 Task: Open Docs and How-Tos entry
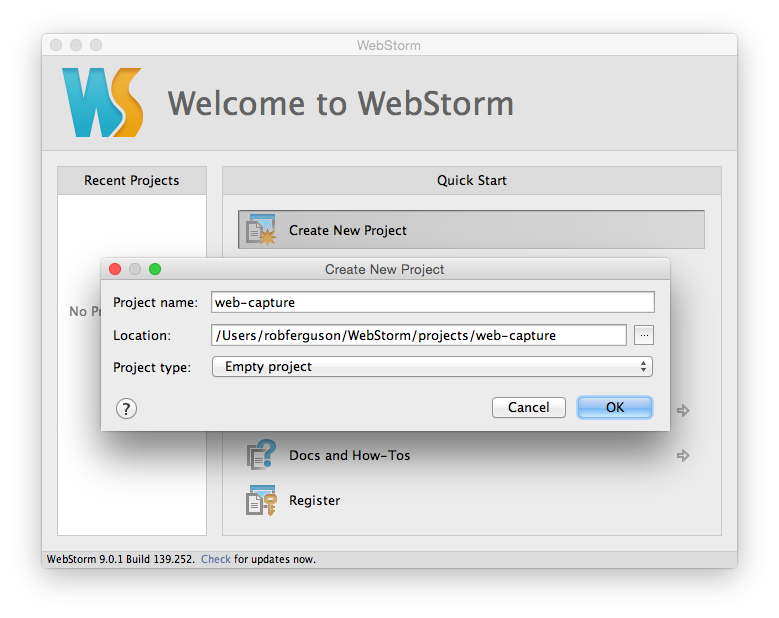coord(350,455)
